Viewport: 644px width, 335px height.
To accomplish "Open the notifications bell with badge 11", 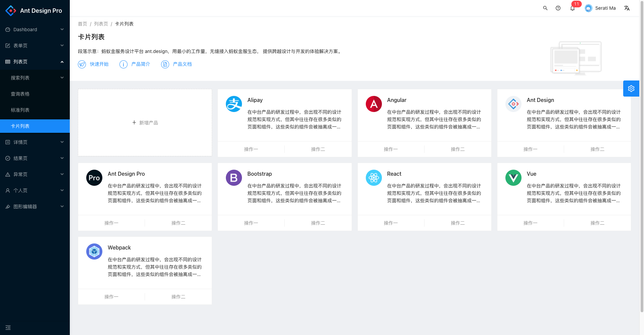I will (573, 8).
